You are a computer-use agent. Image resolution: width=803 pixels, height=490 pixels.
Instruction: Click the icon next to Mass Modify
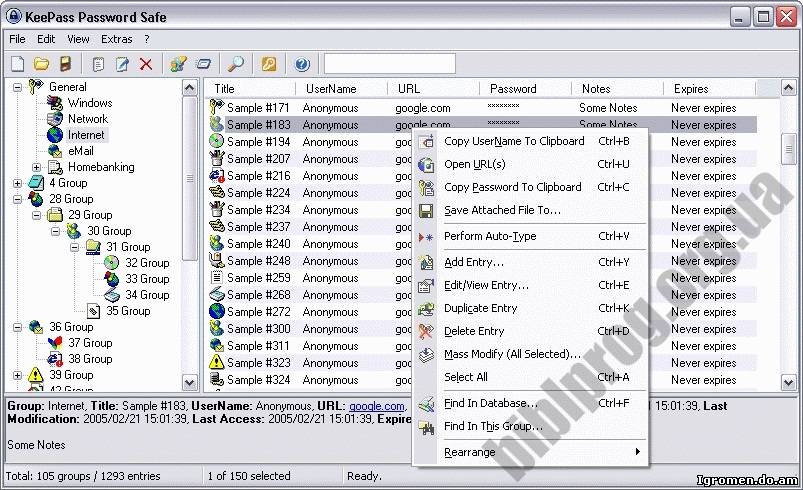[426, 354]
